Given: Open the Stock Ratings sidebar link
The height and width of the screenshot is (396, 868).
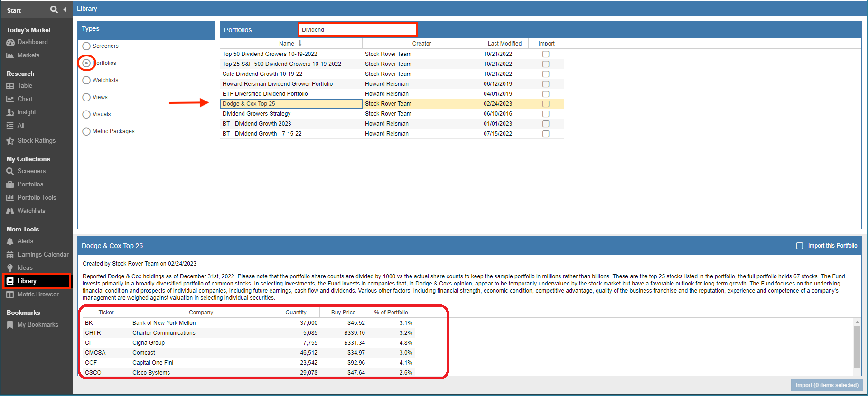Looking at the screenshot, I should (x=37, y=141).
